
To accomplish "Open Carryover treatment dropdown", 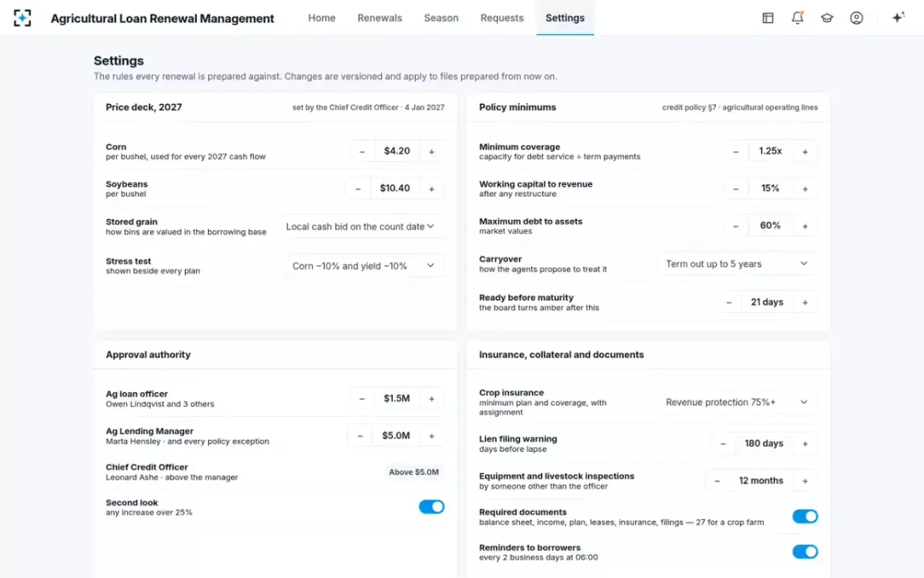I will (x=738, y=264).
